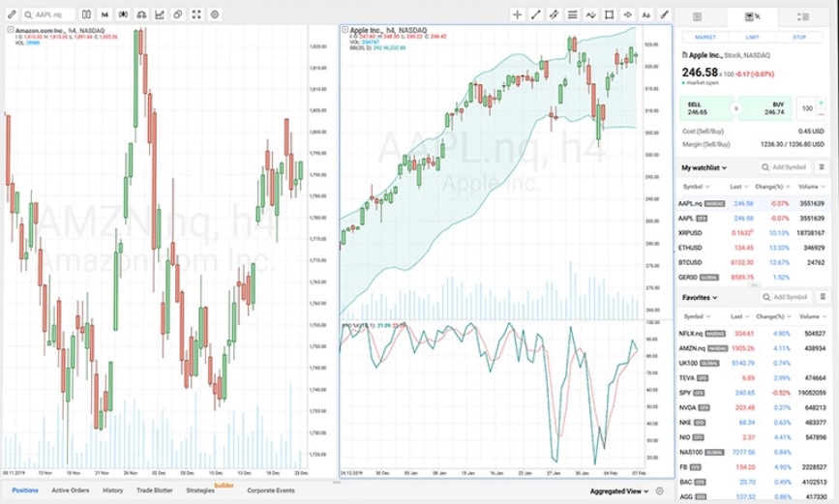Select the Aa text annotation tool

click(x=645, y=15)
